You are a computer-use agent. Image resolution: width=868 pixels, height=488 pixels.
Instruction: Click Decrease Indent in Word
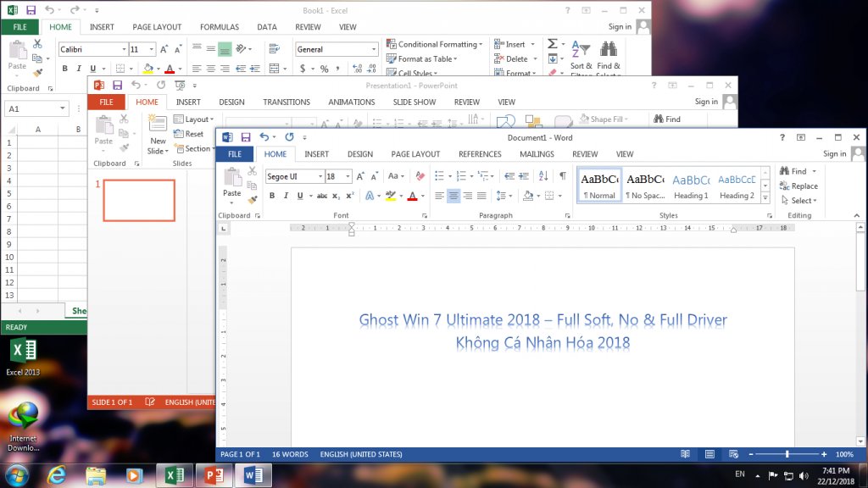[509, 176]
